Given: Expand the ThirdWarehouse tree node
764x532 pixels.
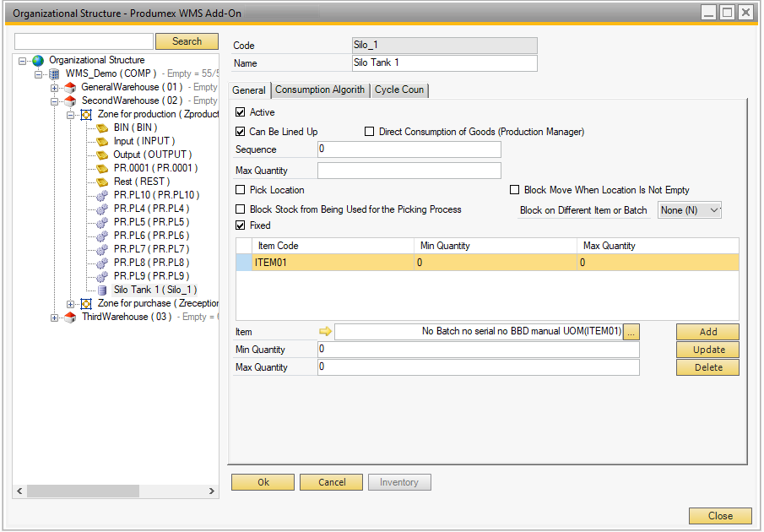Looking at the screenshot, I should click(55, 318).
